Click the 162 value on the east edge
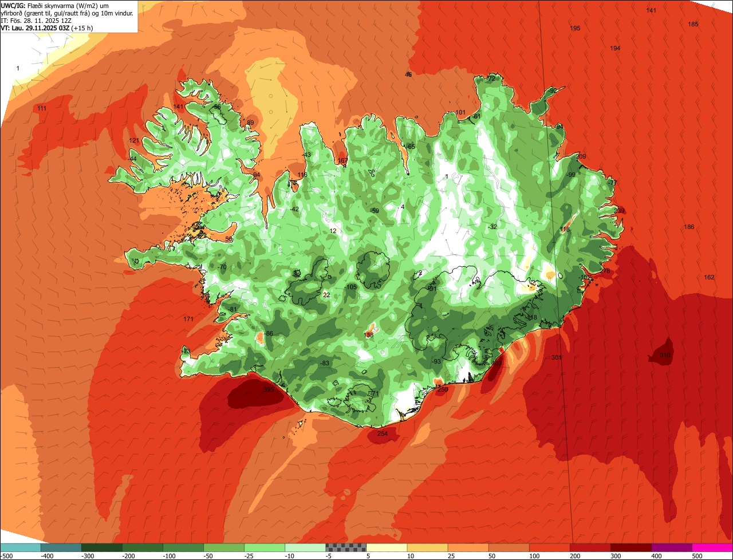The image size is (733, 560). point(709,278)
